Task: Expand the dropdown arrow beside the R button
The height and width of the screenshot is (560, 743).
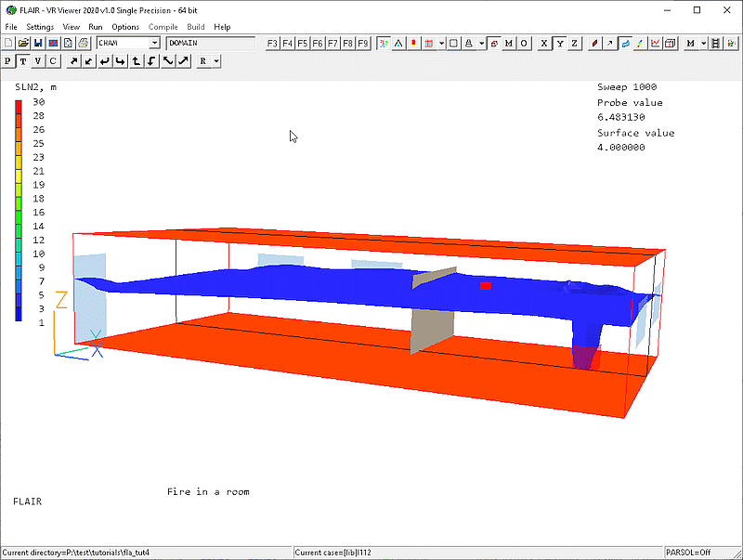Action: tap(215, 61)
